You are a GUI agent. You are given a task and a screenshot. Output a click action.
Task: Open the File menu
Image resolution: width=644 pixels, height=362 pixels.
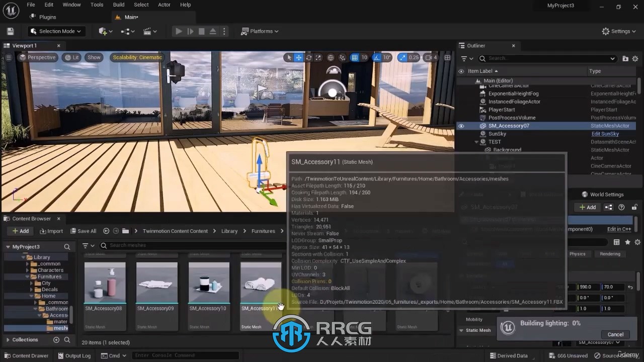(31, 5)
